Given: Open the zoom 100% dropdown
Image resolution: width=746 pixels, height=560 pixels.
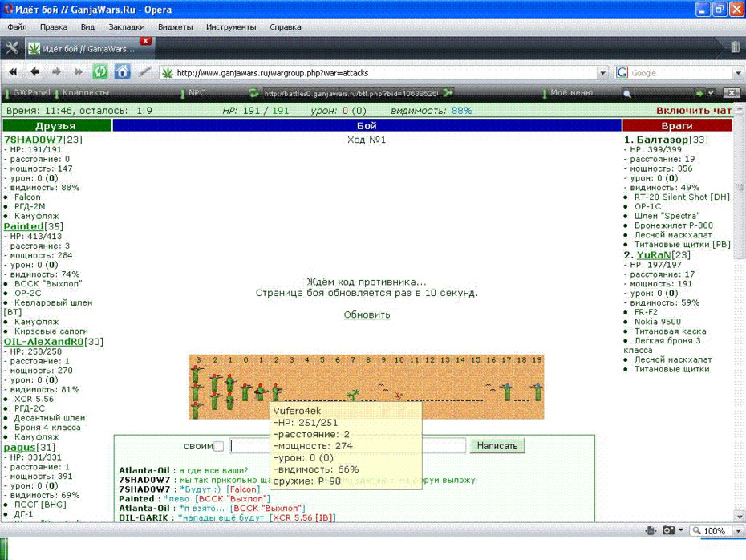Looking at the screenshot, I should 738,530.
